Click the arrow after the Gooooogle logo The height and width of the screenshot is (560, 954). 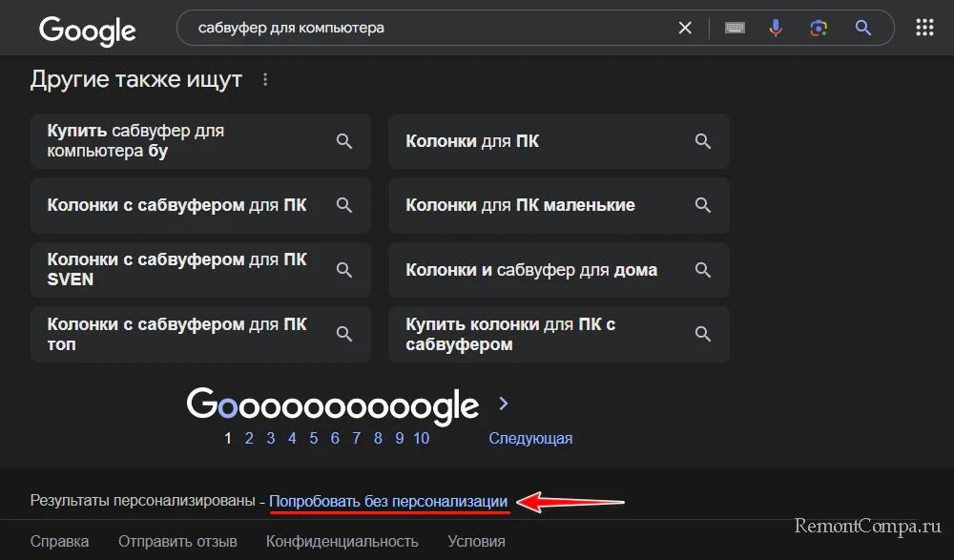[x=503, y=403]
